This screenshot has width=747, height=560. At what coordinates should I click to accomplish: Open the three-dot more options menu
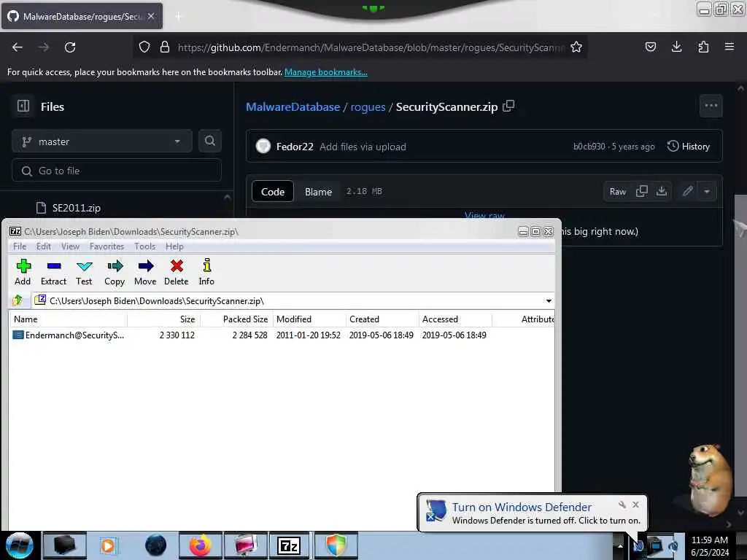[711, 106]
